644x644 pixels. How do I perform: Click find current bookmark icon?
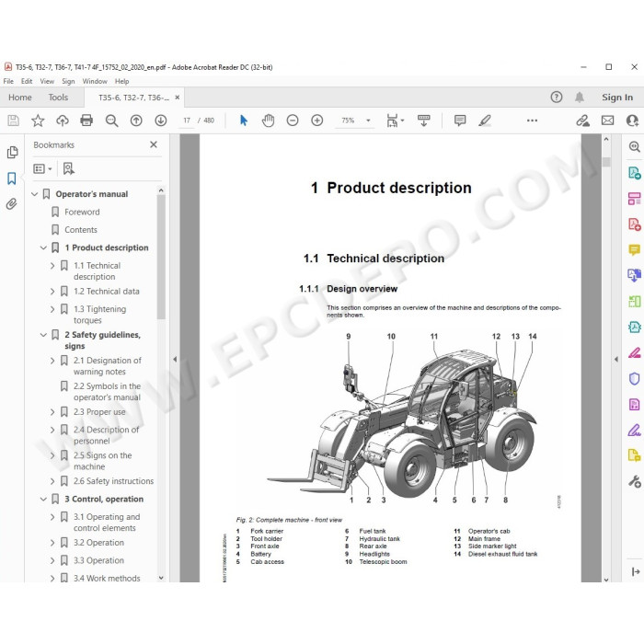tap(69, 168)
